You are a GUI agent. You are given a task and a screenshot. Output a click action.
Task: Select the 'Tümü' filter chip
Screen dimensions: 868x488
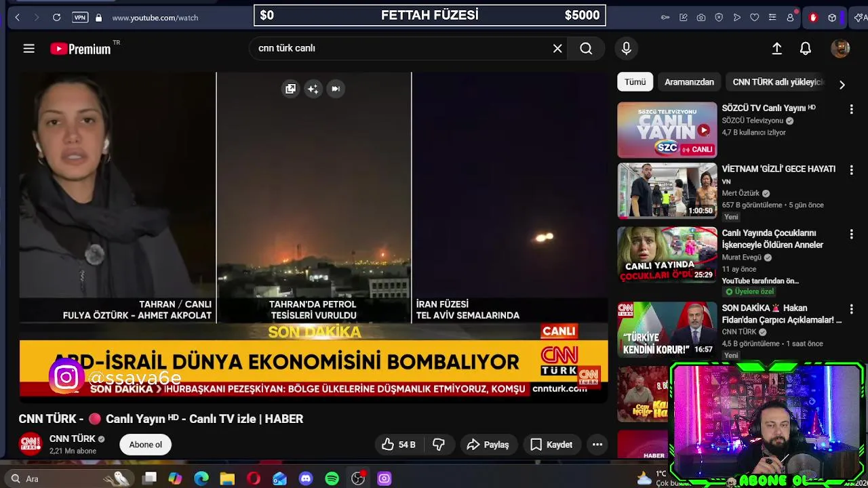click(x=635, y=82)
